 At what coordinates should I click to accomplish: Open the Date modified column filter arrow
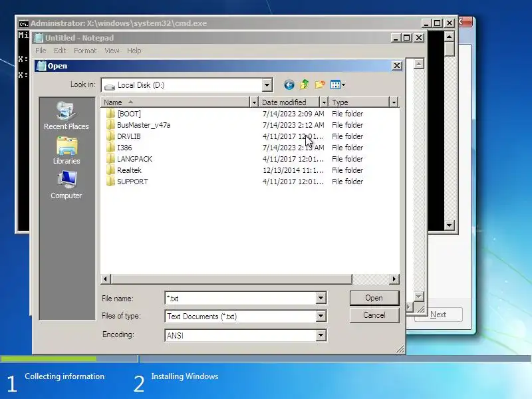pyautogui.click(x=324, y=102)
